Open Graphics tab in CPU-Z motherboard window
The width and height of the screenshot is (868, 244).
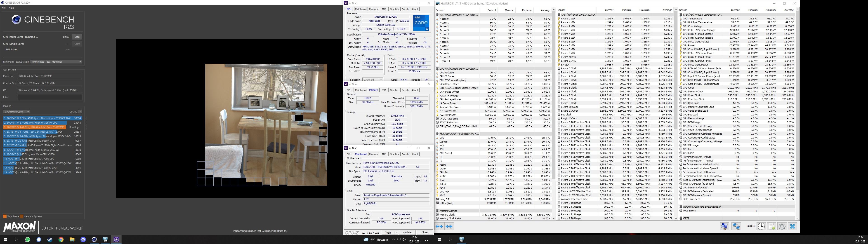click(x=394, y=154)
